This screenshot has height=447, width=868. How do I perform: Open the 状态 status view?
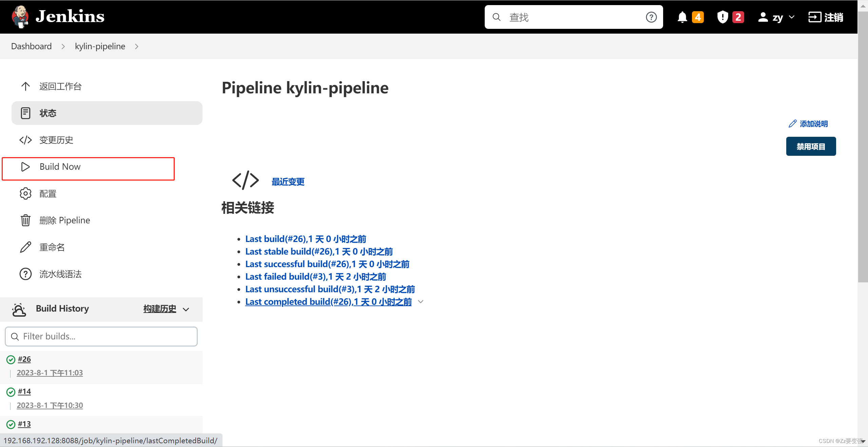point(48,113)
